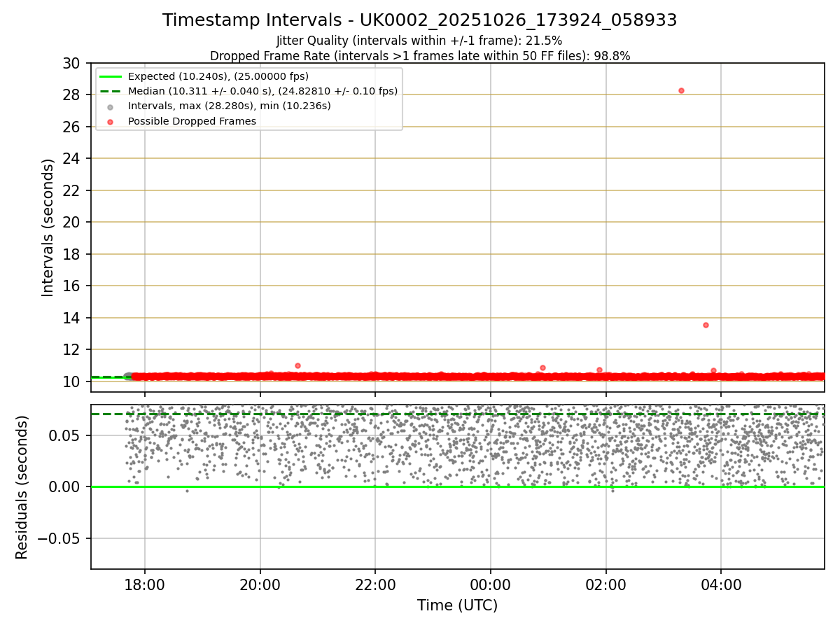Image resolution: width=840 pixels, height=630 pixels.
Task: Click the '20' tick on the intervals axis
Action: click(72, 222)
